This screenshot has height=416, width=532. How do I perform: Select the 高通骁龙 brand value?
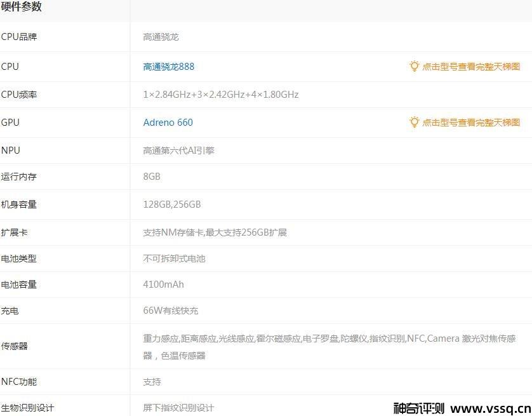coord(161,37)
